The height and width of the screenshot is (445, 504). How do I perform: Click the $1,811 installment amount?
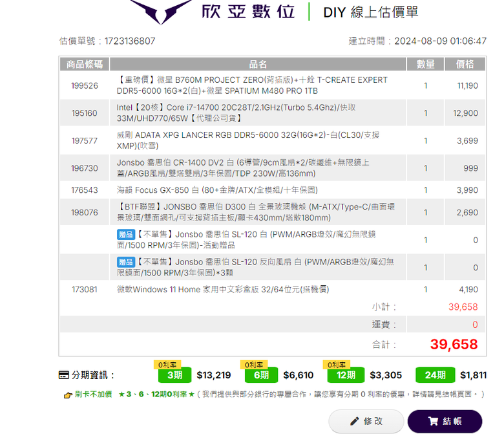pyautogui.click(x=473, y=375)
